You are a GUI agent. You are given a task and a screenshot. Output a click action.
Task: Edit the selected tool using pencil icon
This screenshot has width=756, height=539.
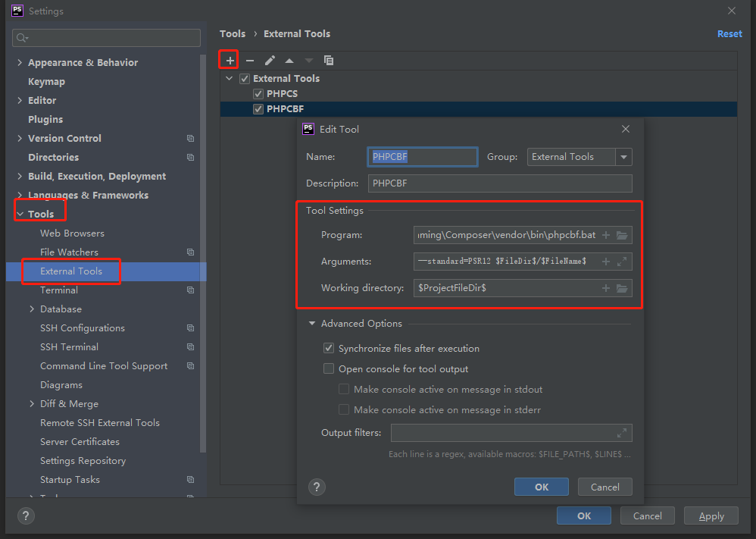pos(270,61)
